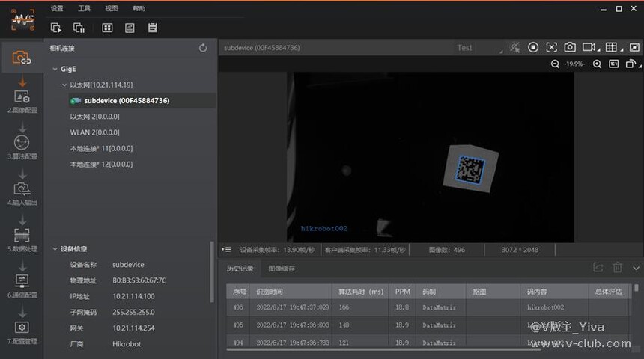The height and width of the screenshot is (359, 644).
Task: Select 以太网 2[0.0.0.0] adapter
Action: click(94, 117)
